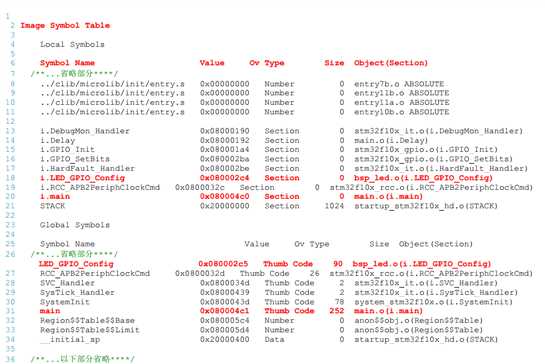This screenshot has height=364, width=545.
Task: Select value '0x0800034d'
Action: (x=225, y=283)
